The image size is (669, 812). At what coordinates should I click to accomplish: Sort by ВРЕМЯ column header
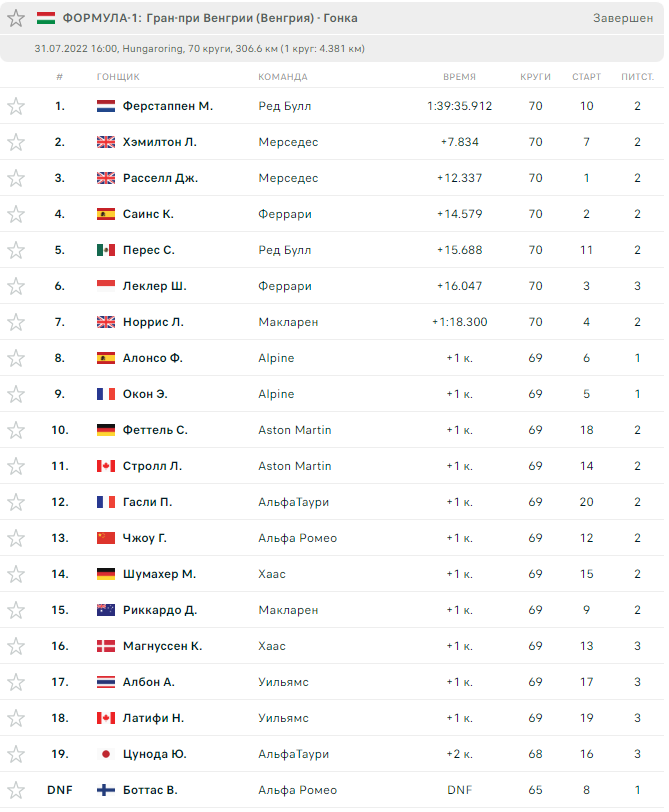pyautogui.click(x=459, y=77)
